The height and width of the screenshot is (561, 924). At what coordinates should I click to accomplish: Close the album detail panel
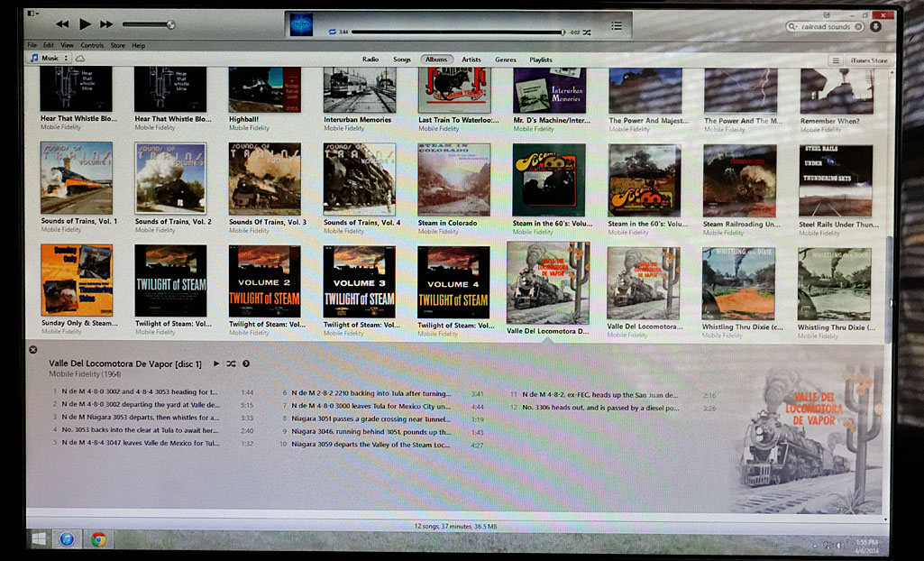pos(33,349)
